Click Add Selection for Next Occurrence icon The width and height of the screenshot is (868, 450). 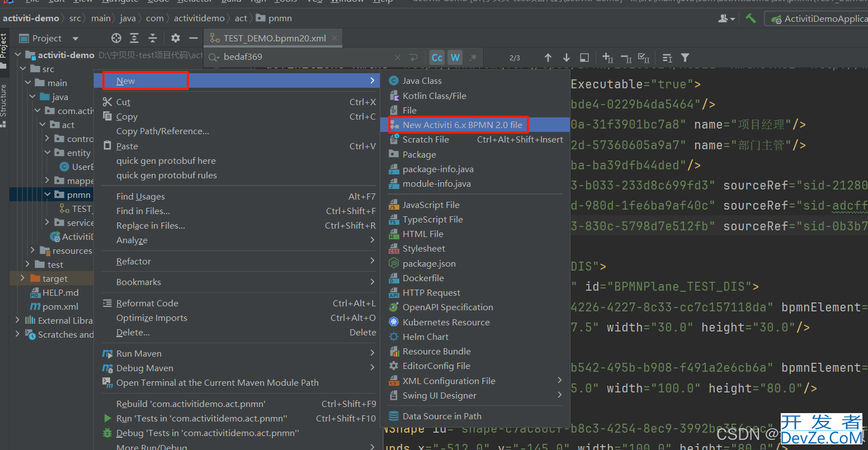click(608, 58)
